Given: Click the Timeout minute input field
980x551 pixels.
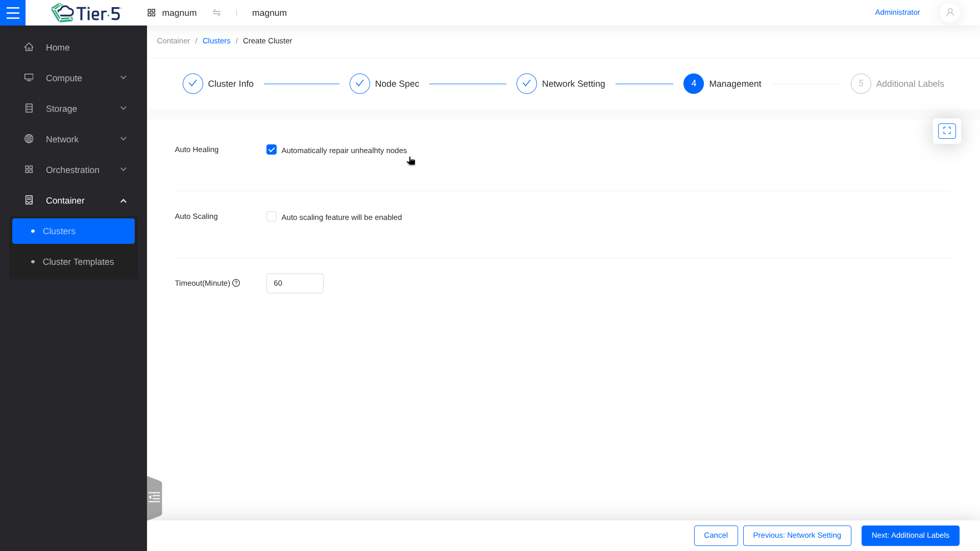Looking at the screenshot, I should 295,283.
